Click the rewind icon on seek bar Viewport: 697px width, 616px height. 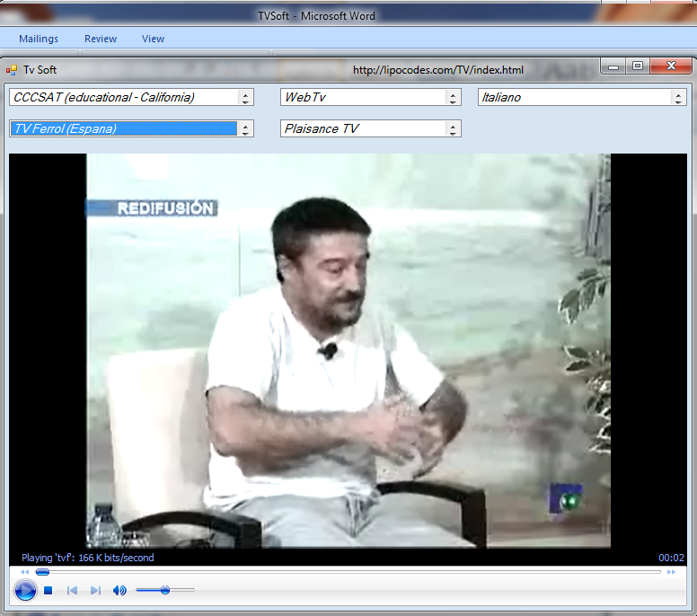pyautogui.click(x=24, y=572)
